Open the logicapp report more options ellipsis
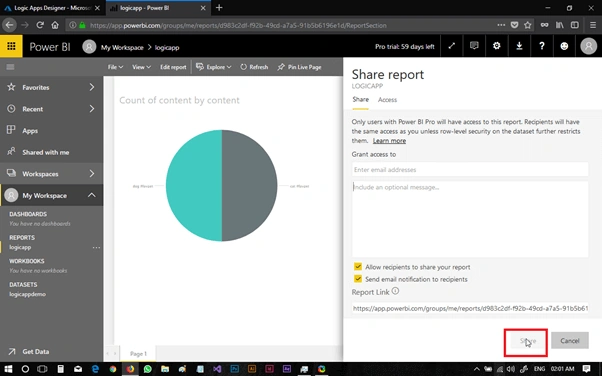602x376 pixels. pos(96,247)
